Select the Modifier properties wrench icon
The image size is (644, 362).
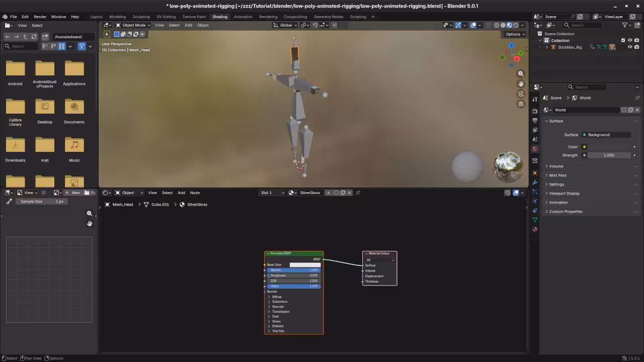coord(535,182)
